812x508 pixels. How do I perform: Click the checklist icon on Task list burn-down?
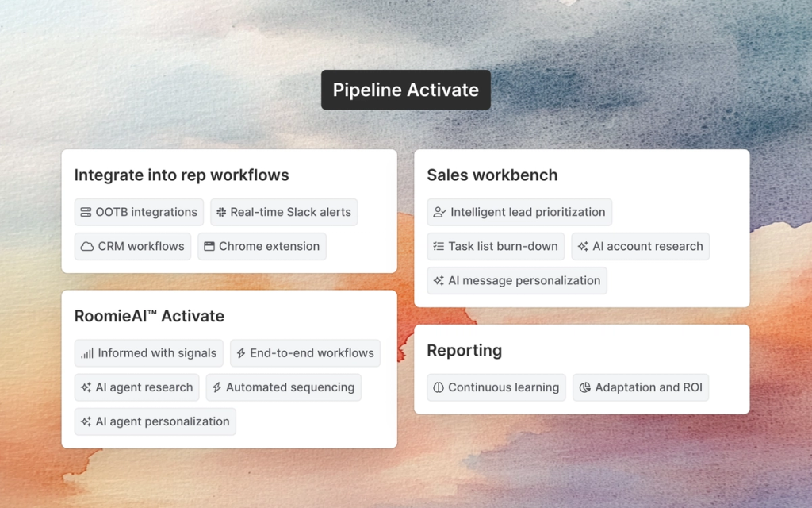click(x=437, y=247)
